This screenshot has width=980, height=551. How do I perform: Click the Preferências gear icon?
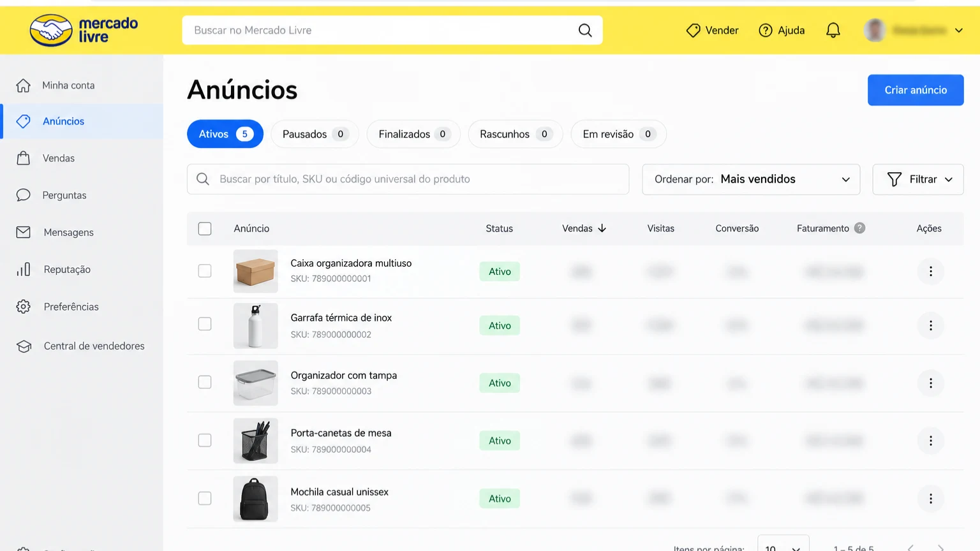click(x=24, y=307)
